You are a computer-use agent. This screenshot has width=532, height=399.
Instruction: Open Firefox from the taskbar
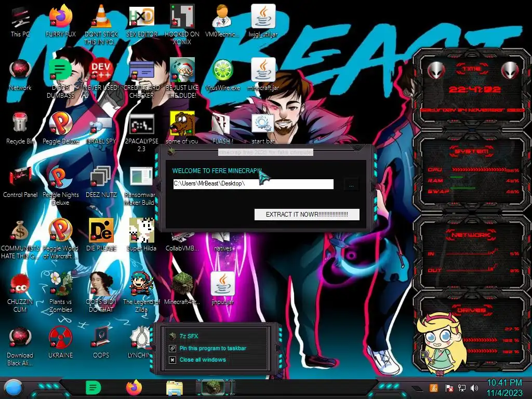pyautogui.click(x=134, y=388)
